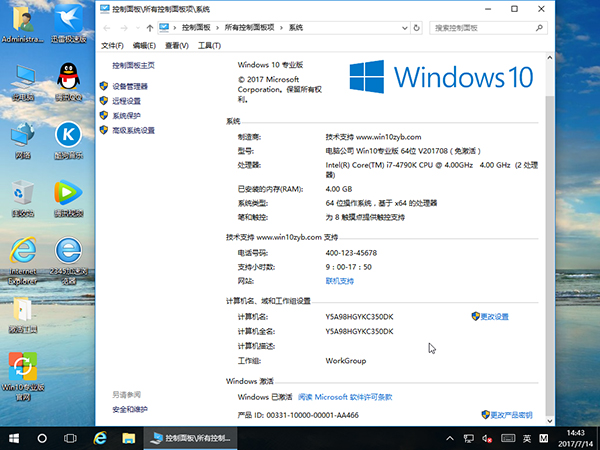600x450 pixels.
Task: Open the QQ penguin desktop icon
Action: (x=67, y=77)
